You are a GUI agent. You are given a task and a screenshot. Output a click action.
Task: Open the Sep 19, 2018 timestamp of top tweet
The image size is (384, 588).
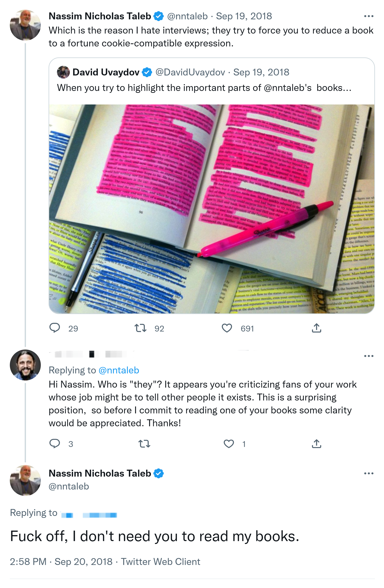point(244,16)
